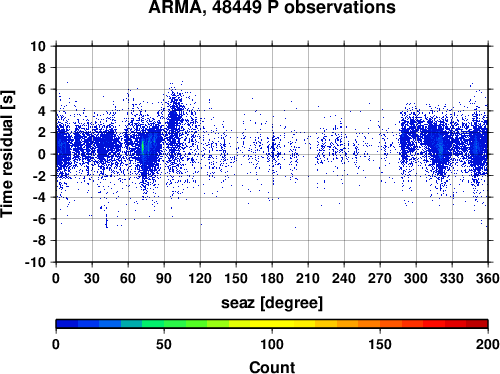Select the dark red colorbar segment at 200
Image resolution: width=500 pixels, height=374 pixels.
[477, 323]
